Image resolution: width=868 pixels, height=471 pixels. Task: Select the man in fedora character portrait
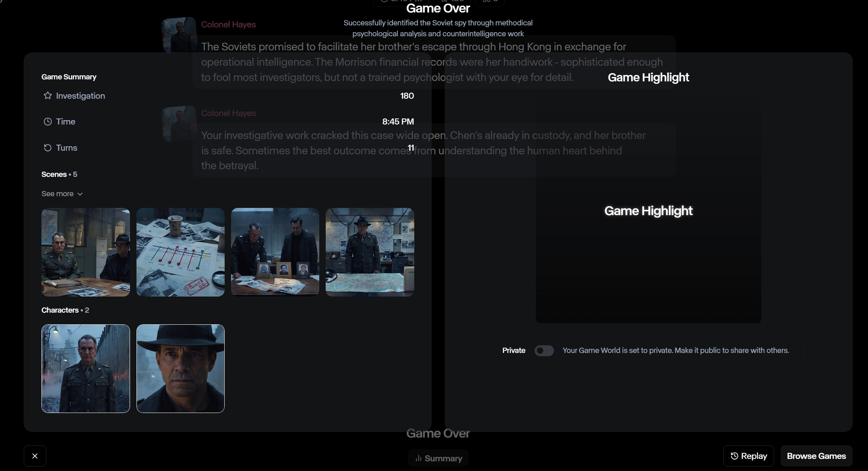click(x=180, y=369)
